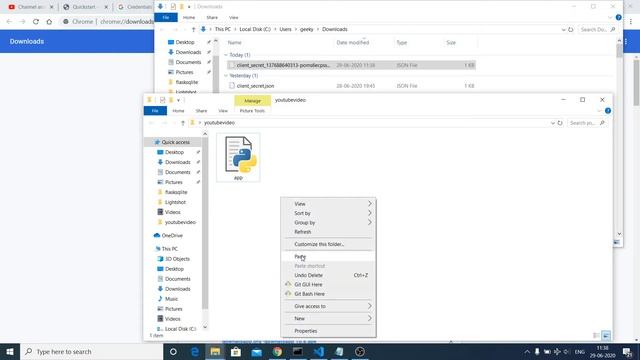Viewport: 640px width, 360px height.
Task: Open Lightshot folder in youtubevideo sidebar
Action: pyautogui.click(x=175, y=202)
